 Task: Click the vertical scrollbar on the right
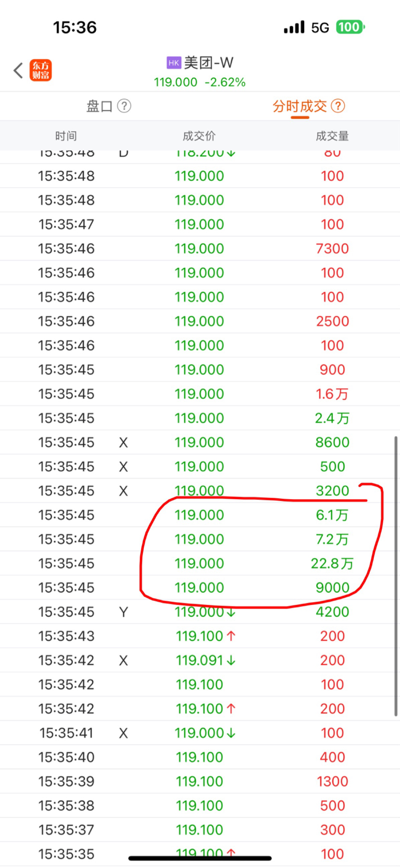[396, 576]
